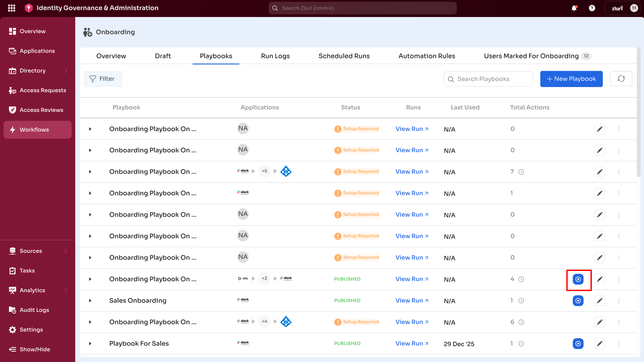Expand the Analytics sidebar submenu
This screenshot has width=644, height=362.
tap(66, 290)
